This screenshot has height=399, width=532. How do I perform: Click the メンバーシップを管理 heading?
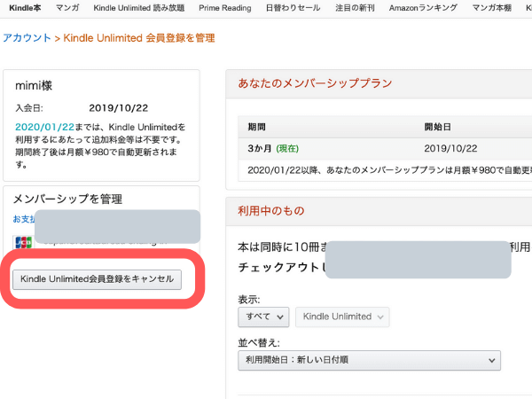click(x=67, y=199)
